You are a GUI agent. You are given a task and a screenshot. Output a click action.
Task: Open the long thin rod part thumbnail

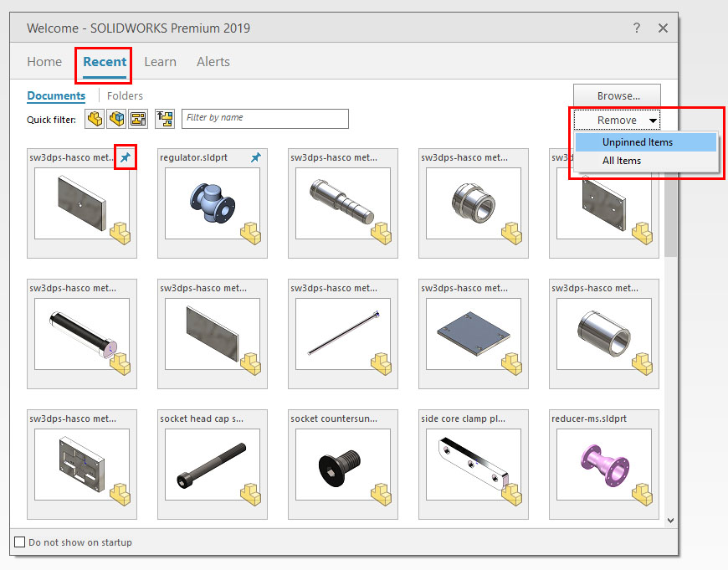pyautogui.click(x=342, y=334)
